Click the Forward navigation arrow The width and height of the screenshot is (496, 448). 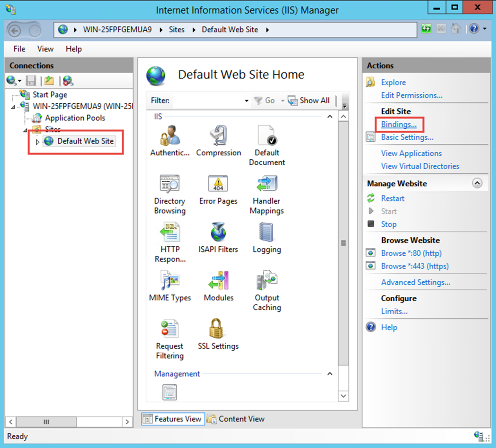[35, 30]
